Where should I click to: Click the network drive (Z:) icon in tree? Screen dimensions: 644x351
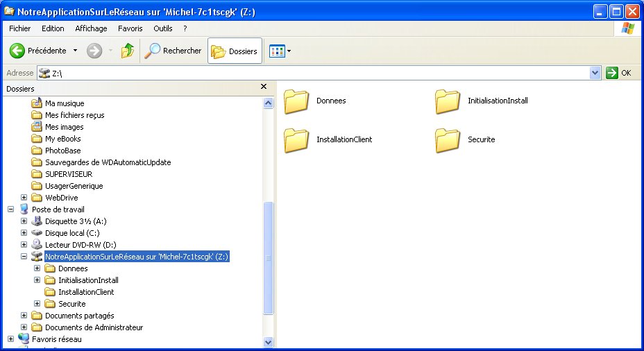point(37,257)
